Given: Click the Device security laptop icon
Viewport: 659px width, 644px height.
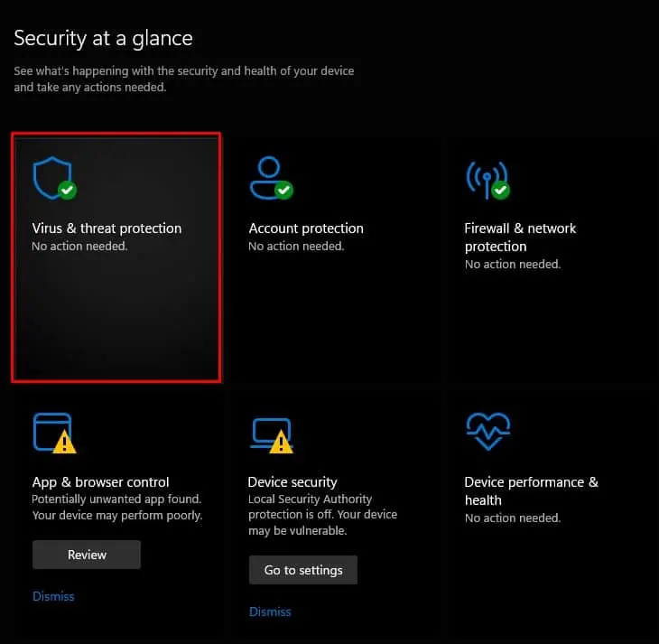Looking at the screenshot, I should click(268, 432).
